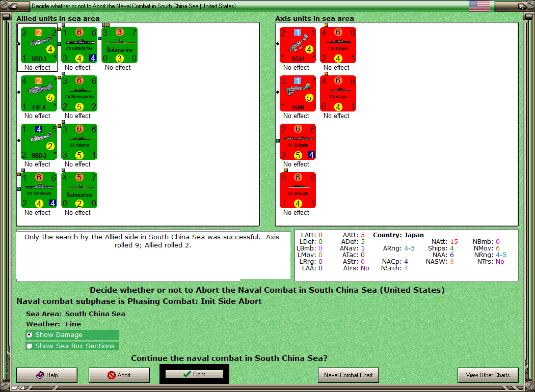The height and width of the screenshot is (392, 535).
Task: Click the ADef: 5 value
Action: [353, 241]
